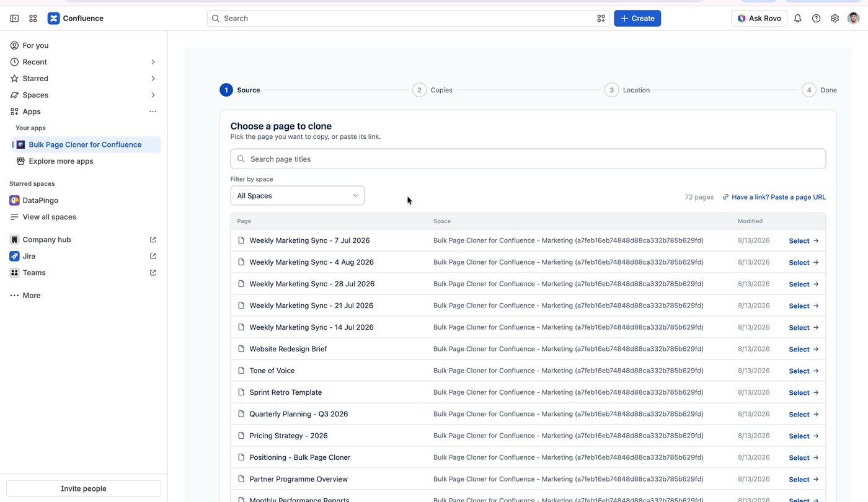Click step 2 Copies in the wizard
This screenshot has height=502, width=868.
[x=433, y=90]
